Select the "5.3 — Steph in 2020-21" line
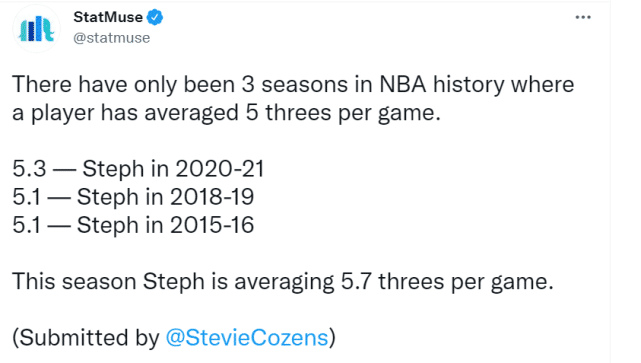This screenshot has width=641, height=363. tap(138, 169)
